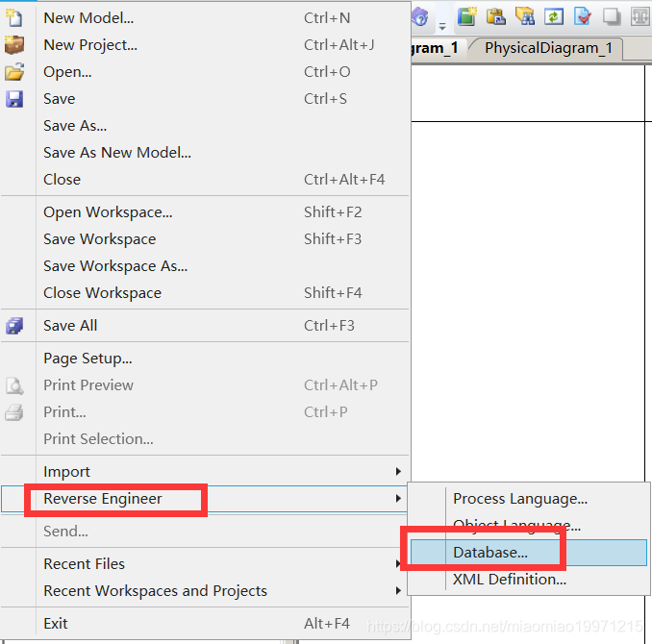Open the toolbar options dropdown arrow
Screen dimensions: 652x644
(x=442, y=27)
